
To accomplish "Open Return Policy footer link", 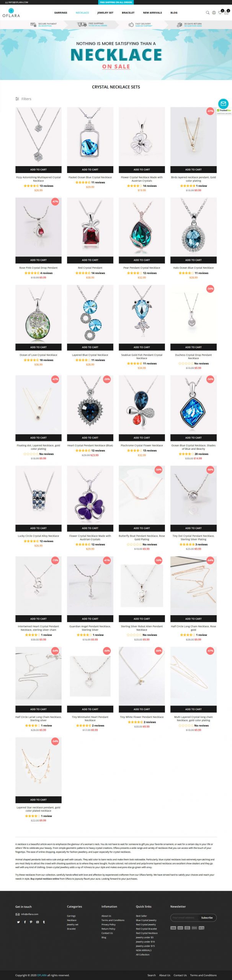I will pyautogui.click(x=108, y=929).
